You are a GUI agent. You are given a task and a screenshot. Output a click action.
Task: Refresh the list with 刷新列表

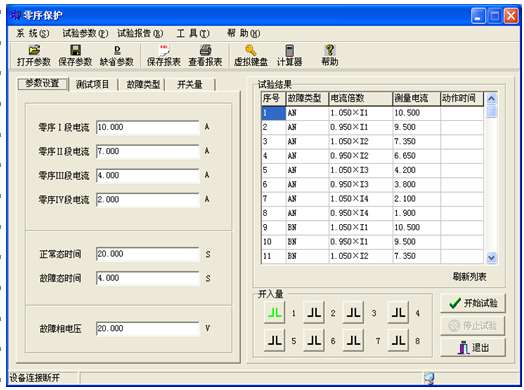click(x=470, y=277)
